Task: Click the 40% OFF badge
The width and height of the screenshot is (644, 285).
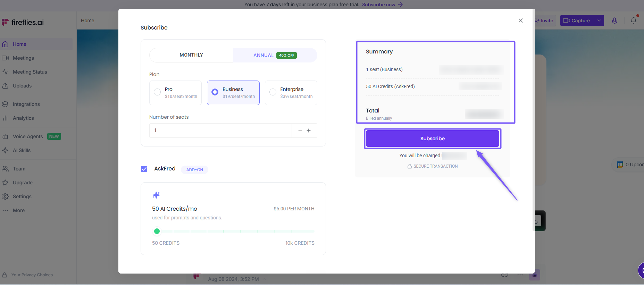Action: tap(286, 55)
